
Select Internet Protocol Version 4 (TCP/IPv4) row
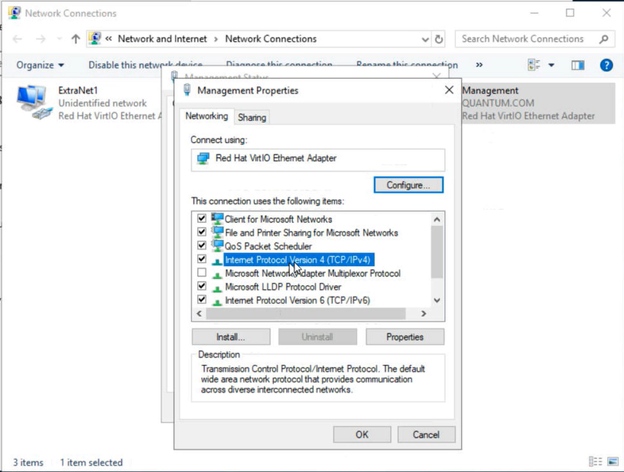298,260
